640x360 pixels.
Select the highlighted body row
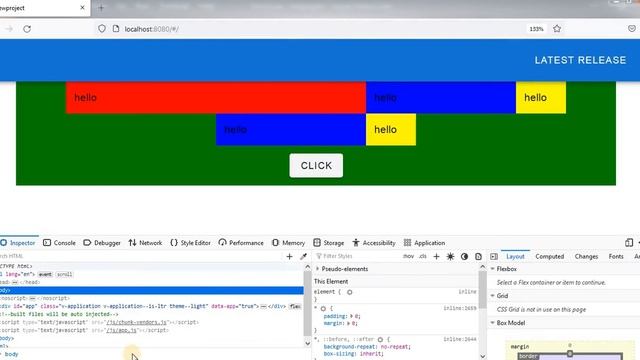click(151, 290)
